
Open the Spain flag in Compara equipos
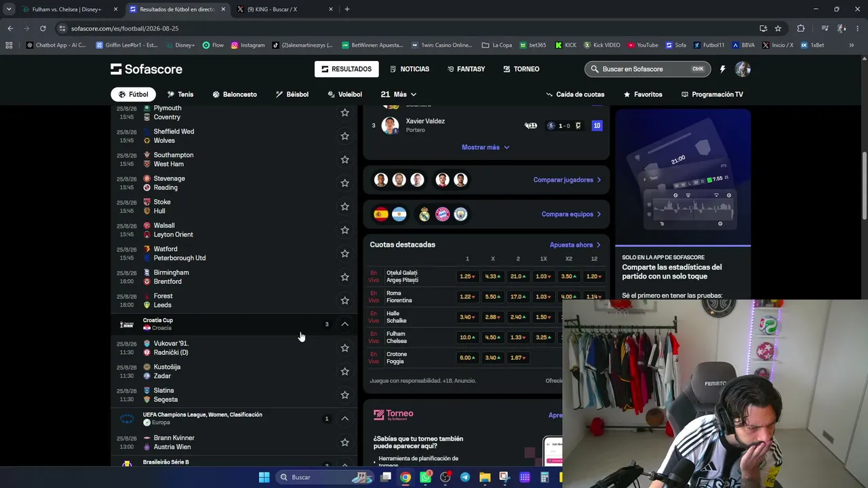(381, 214)
